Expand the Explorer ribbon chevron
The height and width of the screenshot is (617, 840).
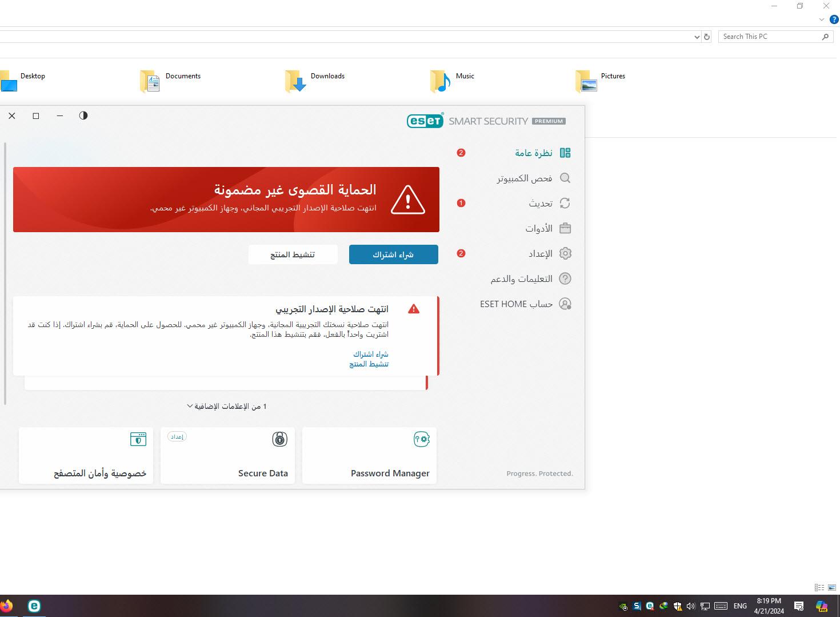822,19
